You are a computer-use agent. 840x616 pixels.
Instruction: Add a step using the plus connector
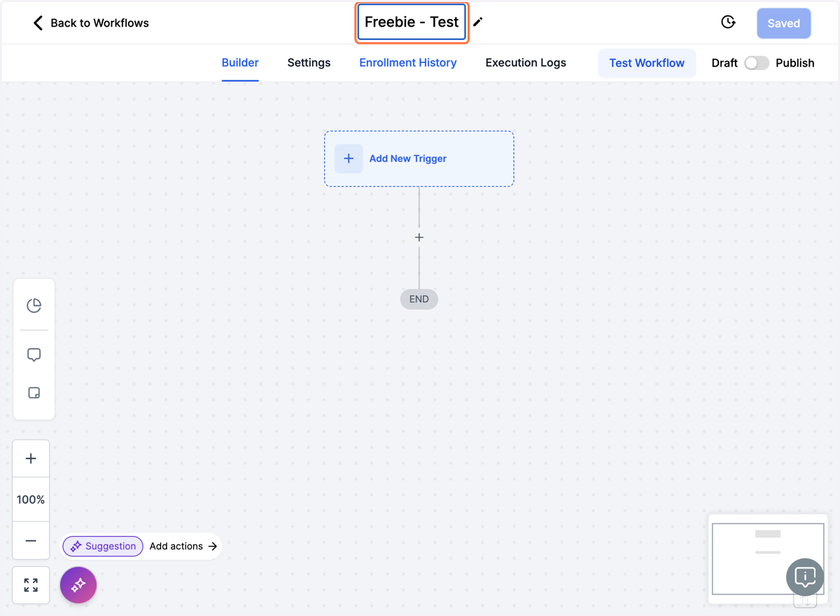tap(419, 237)
